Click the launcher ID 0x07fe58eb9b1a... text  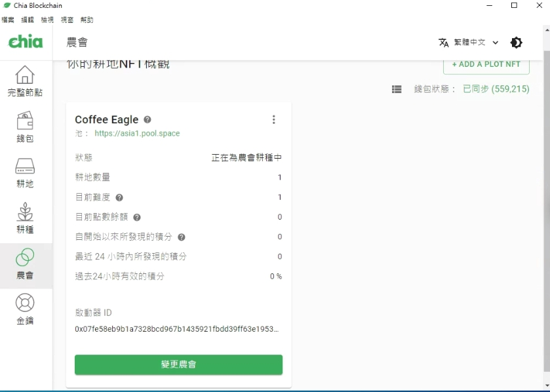tap(177, 329)
